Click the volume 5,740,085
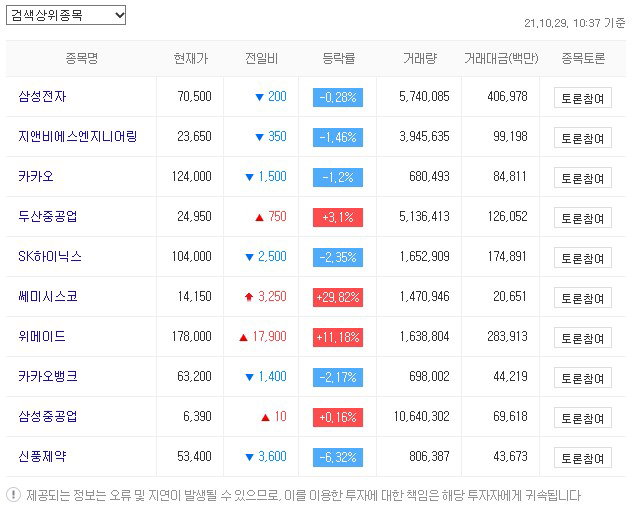This screenshot has width=637, height=511. (424, 97)
